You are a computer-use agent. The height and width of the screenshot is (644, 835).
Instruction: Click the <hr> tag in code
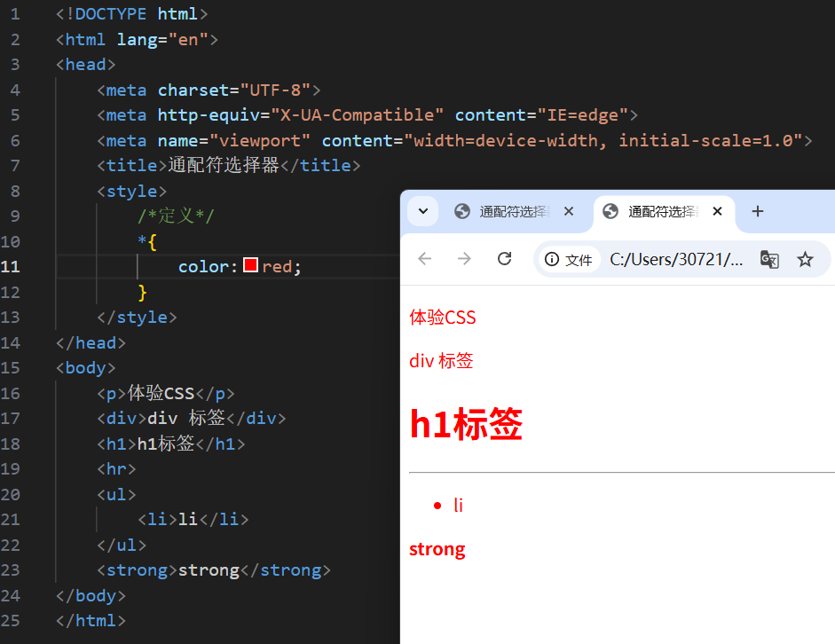[x=116, y=469]
